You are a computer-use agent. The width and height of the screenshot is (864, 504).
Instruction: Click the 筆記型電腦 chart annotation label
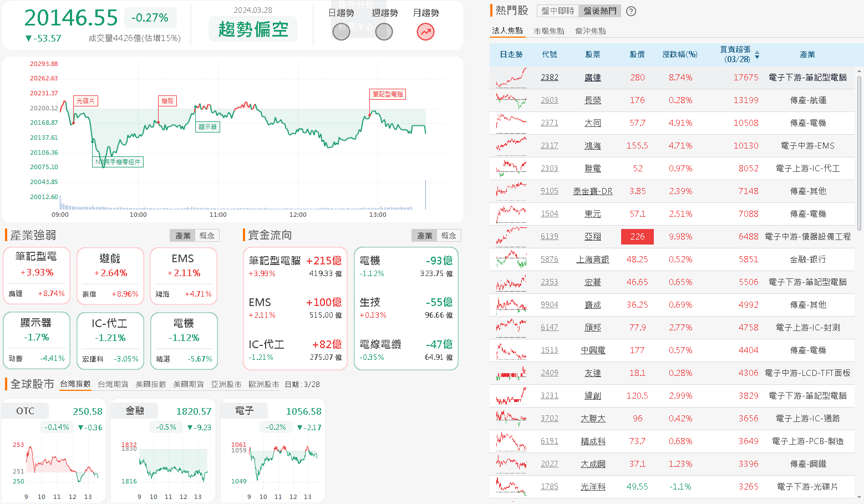point(388,94)
